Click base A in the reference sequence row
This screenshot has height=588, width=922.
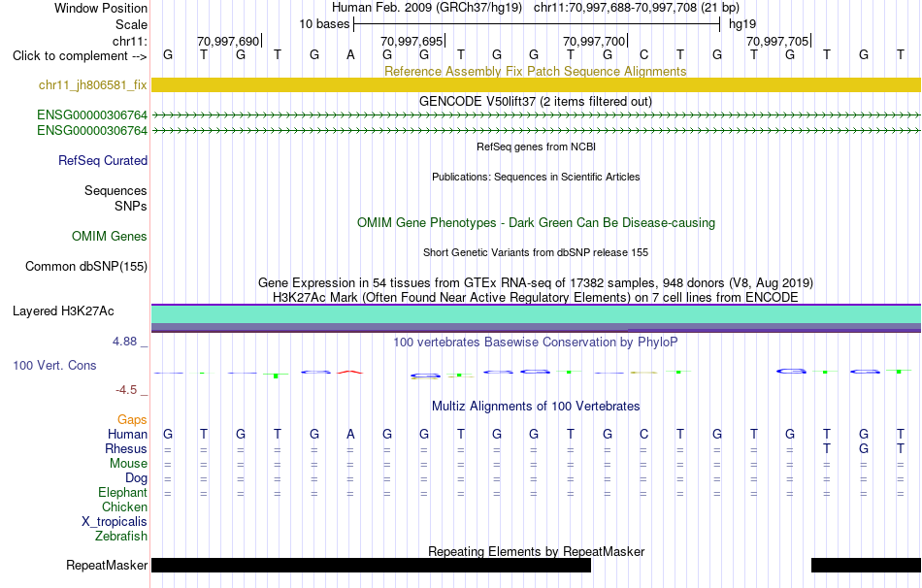350,55
